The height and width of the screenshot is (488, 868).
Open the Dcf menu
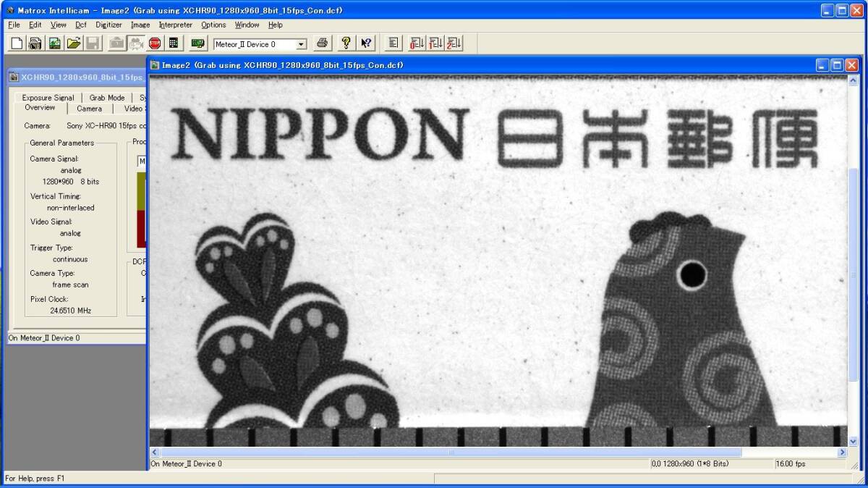click(x=81, y=25)
